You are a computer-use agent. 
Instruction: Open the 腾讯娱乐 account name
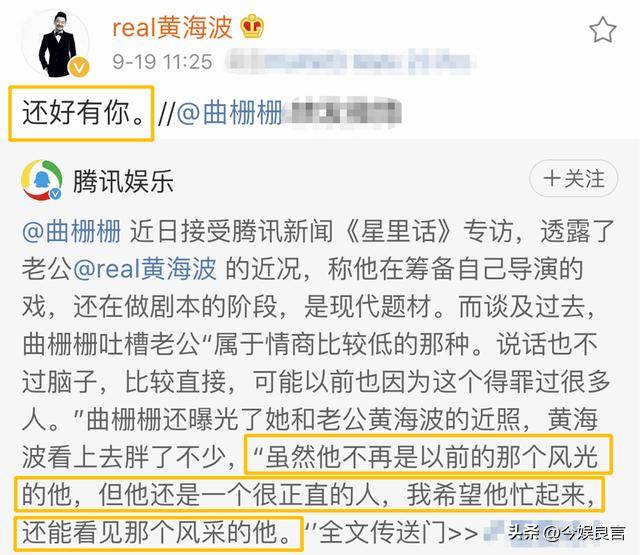(x=123, y=181)
